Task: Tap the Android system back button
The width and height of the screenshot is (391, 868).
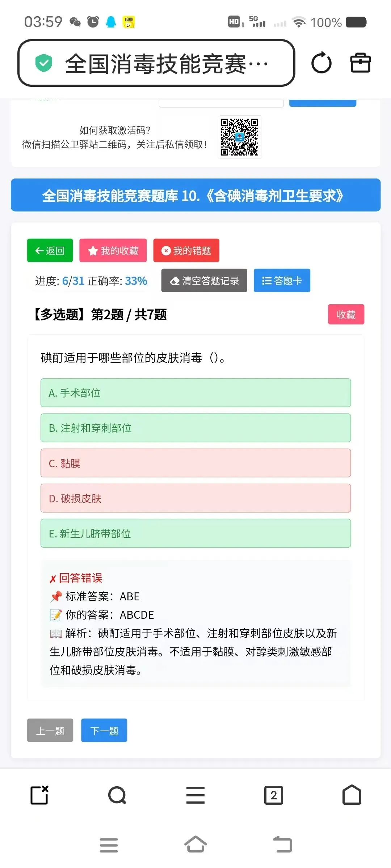Action: pos(282,844)
